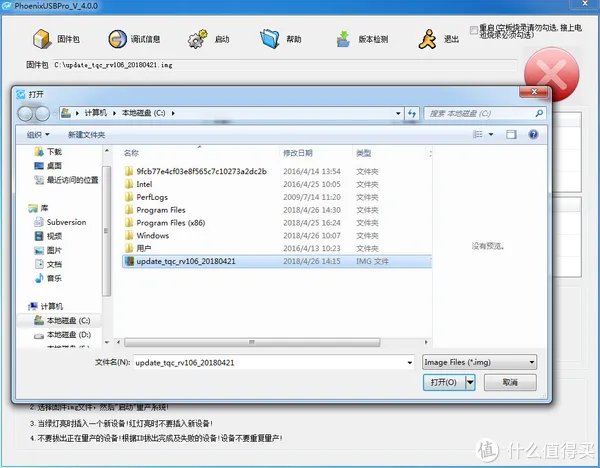
Task: Select 文档 library item
Action: [x=48, y=264]
